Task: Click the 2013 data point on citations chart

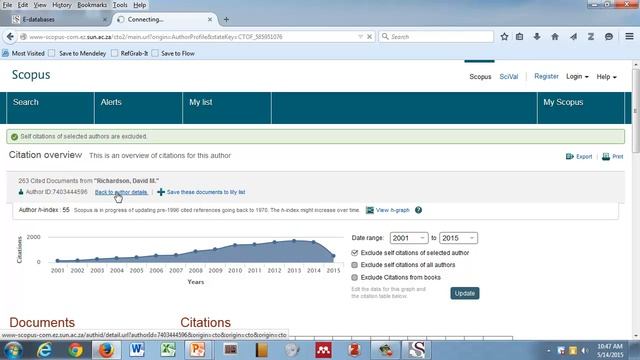Action: click(x=294, y=241)
